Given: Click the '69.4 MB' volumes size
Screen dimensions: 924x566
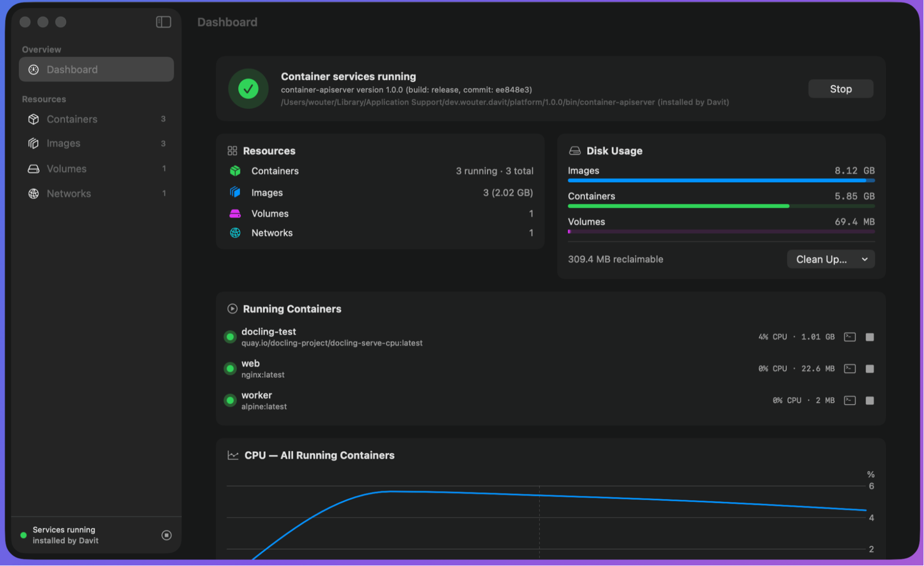Looking at the screenshot, I should tap(855, 222).
